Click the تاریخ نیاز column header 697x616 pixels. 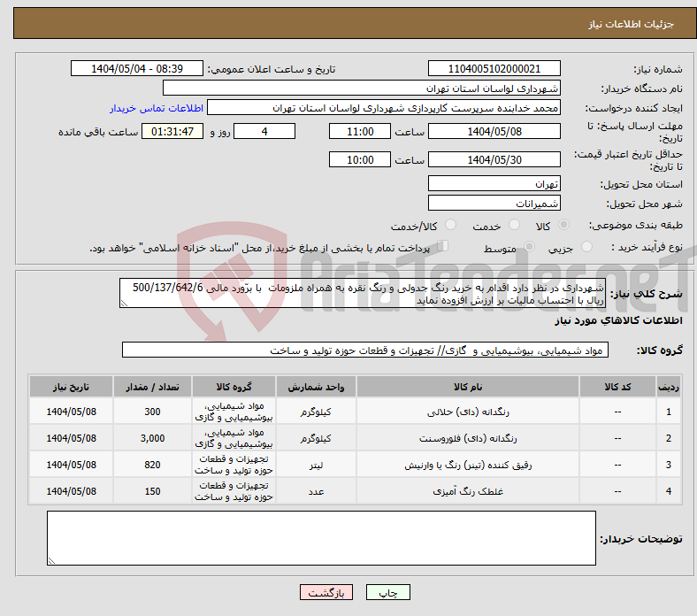(x=71, y=388)
